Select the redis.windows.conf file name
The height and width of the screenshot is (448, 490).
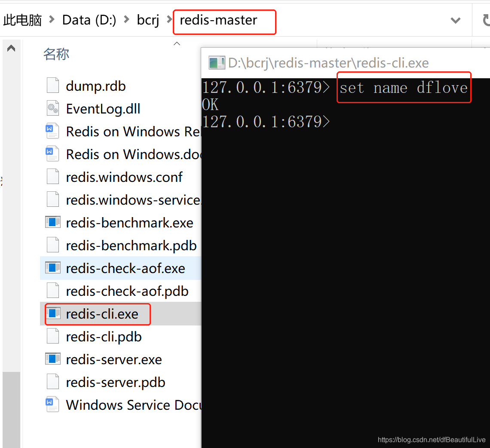pos(124,177)
